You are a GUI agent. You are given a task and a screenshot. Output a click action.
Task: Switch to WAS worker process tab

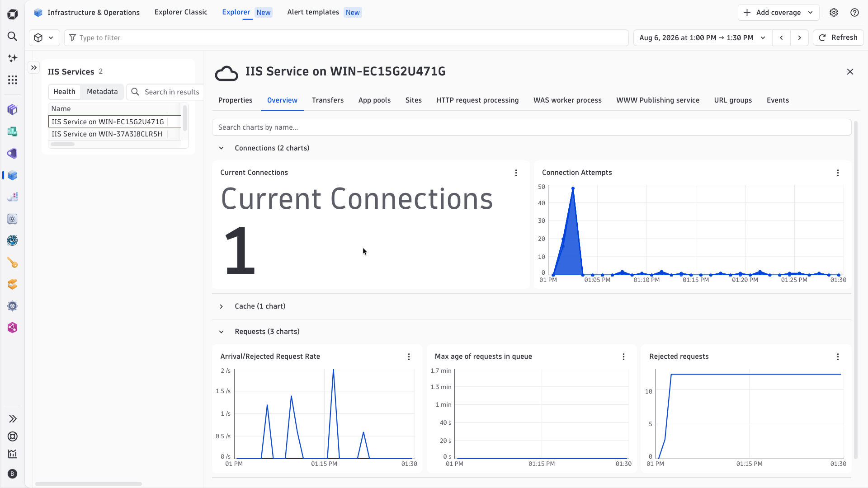pos(567,100)
